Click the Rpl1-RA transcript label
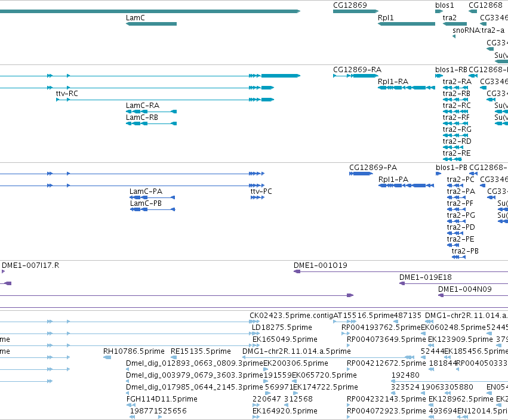Image resolution: width=508 pixels, height=420 pixels. (x=393, y=82)
